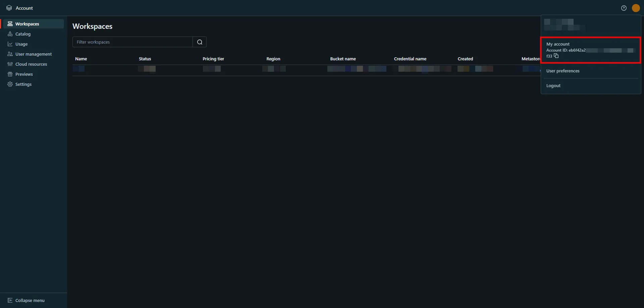Open User preferences from the account menu
The height and width of the screenshot is (308, 644).
click(x=563, y=71)
